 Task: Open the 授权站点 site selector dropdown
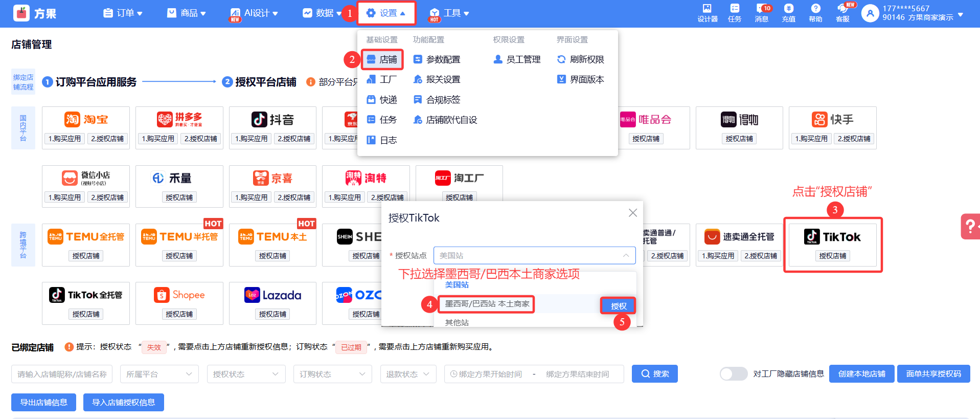point(534,255)
